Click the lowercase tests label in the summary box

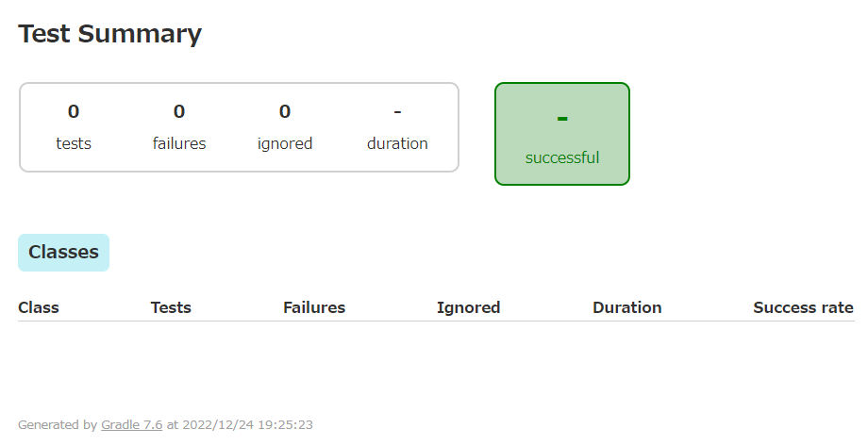tap(74, 144)
